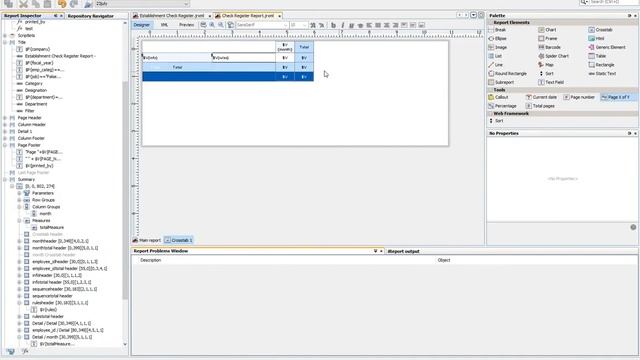Select the Crosstab 1 bottom tab

pyautogui.click(x=178, y=240)
